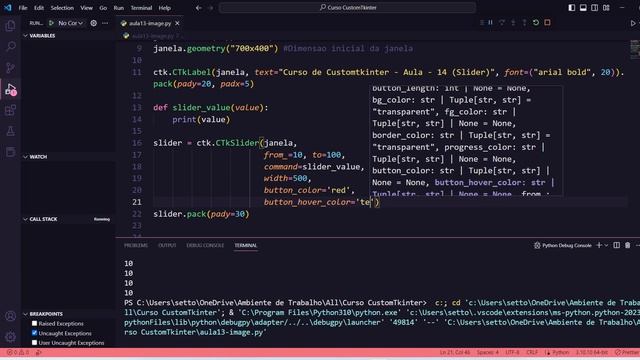Open the Extensions view

point(11,110)
